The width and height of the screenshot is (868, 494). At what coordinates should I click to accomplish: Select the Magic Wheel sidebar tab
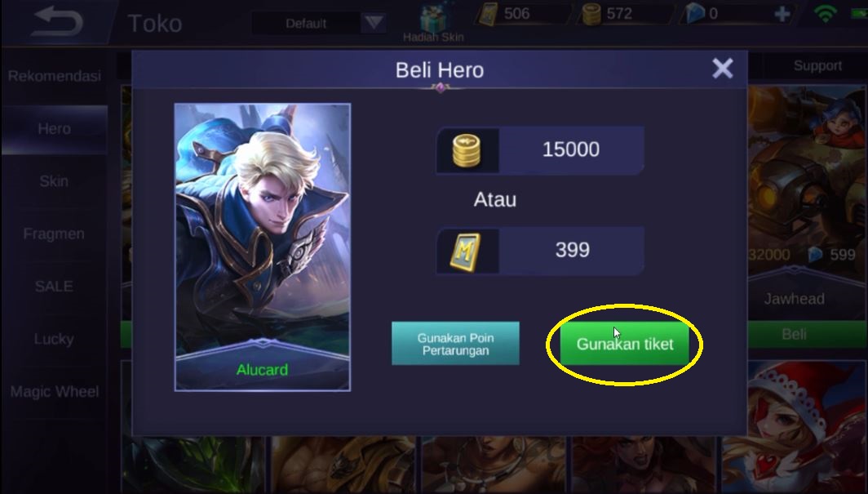[x=54, y=392]
